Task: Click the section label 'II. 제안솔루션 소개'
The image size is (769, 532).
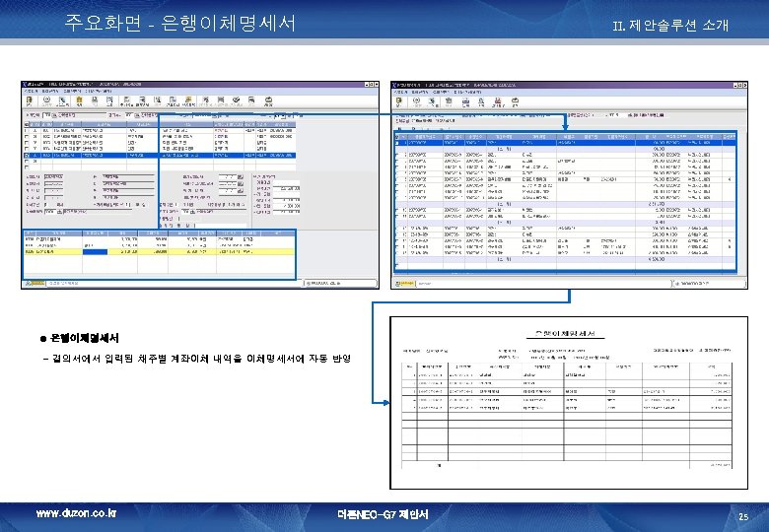Action: tap(670, 25)
